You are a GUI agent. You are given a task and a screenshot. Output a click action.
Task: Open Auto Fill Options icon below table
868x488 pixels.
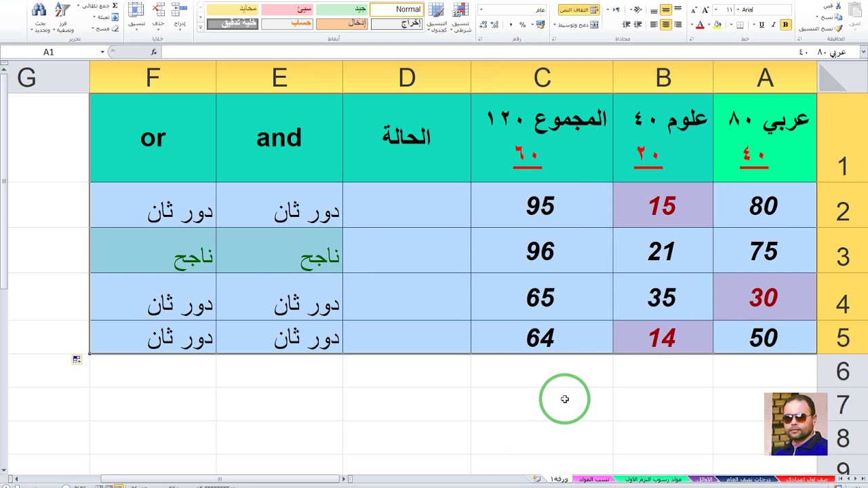77,360
